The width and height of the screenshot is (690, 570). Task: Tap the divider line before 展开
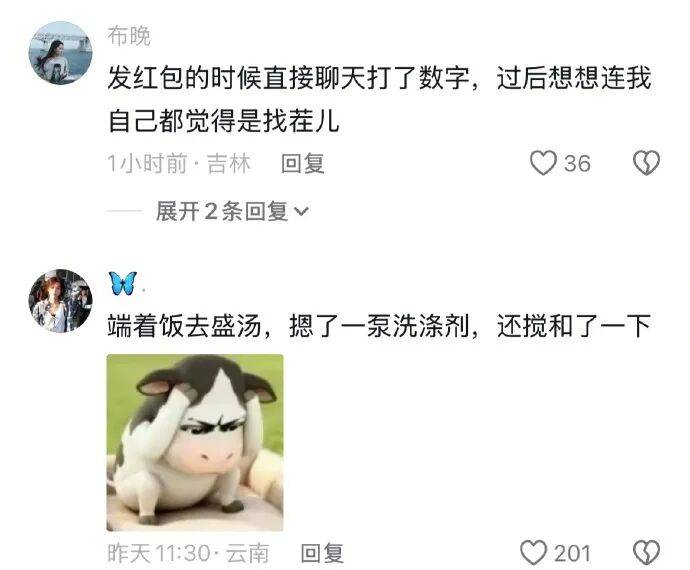(x=124, y=211)
